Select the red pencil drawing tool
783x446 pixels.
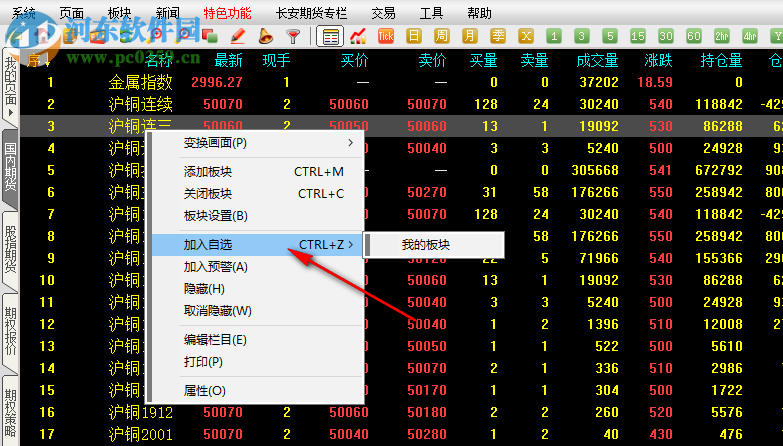pyautogui.click(x=238, y=36)
